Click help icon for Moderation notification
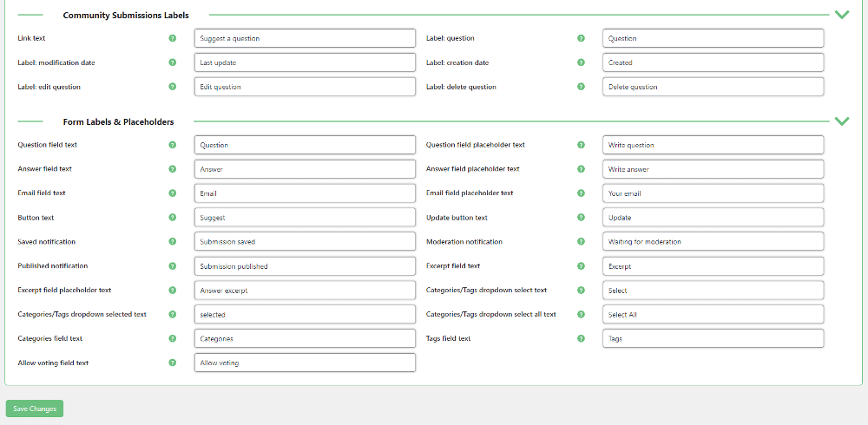 tap(581, 242)
